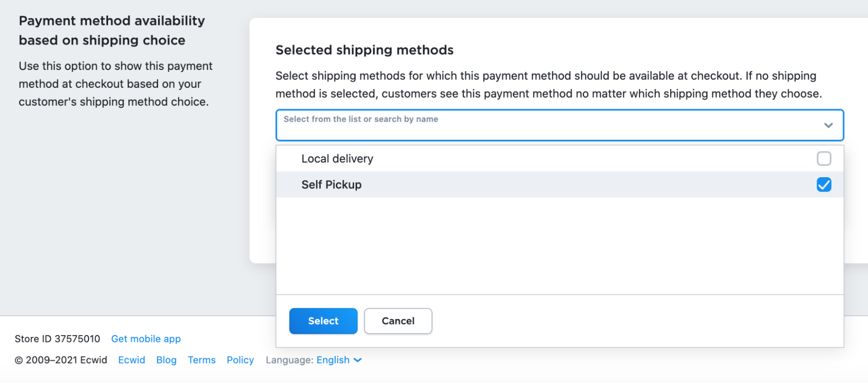Visit the Ecwid footer link

coord(132,360)
